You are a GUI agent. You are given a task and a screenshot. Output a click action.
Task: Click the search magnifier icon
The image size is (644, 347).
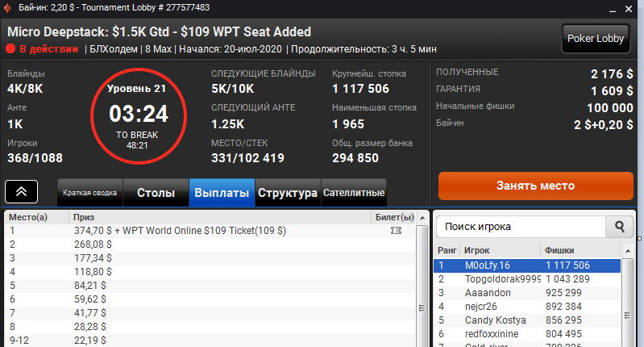tap(619, 227)
